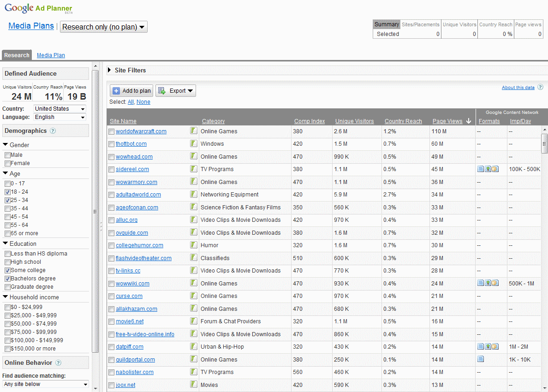Select the Research tab
The image size is (548, 392).
[17, 55]
